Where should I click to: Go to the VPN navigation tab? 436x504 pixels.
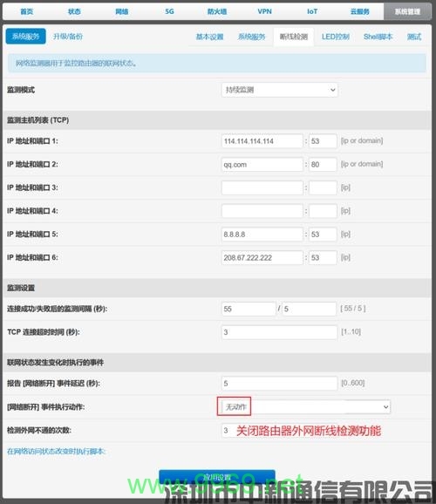[264, 11]
